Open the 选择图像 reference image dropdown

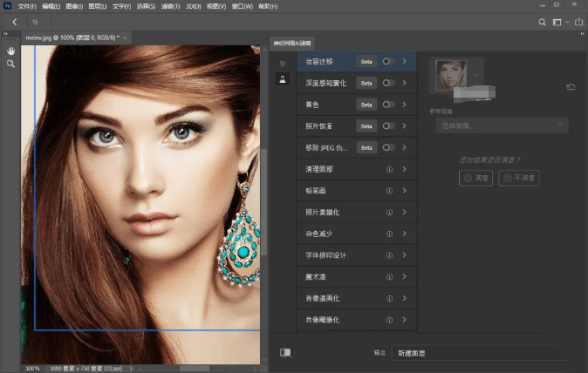[x=502, y=125]
